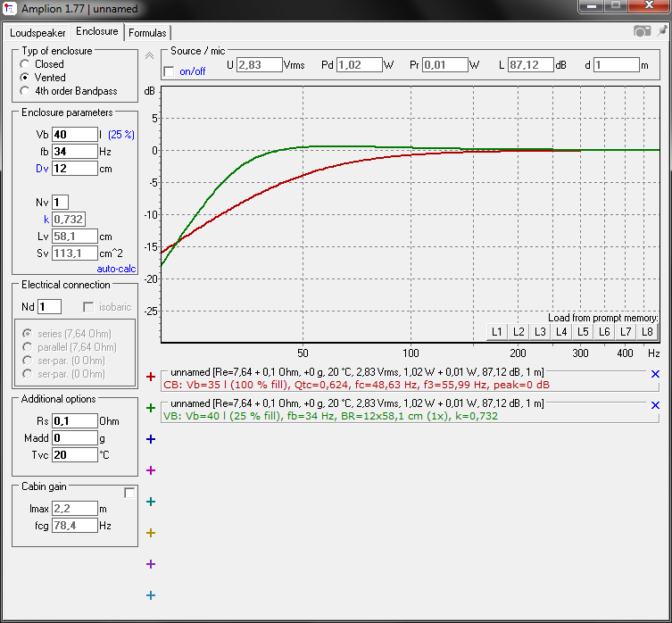Image resolution: width=672 pixels, height=623 pixels.
Task: Click the auto-calc link
Action: [116, 269]
